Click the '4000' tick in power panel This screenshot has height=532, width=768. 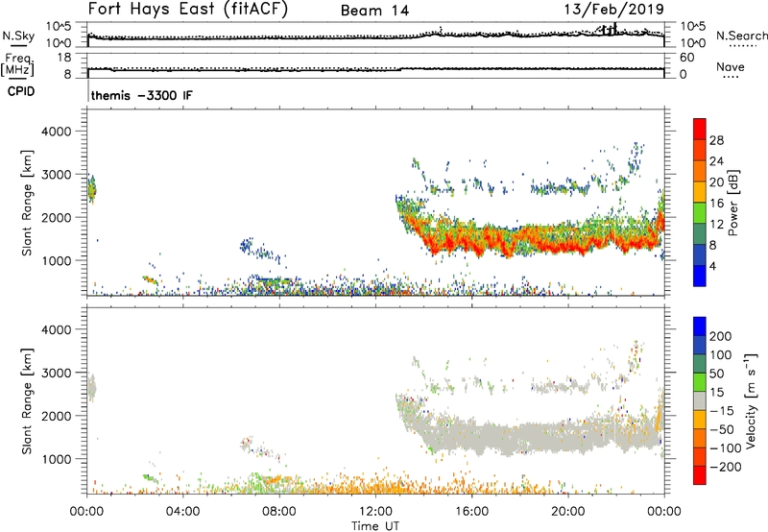[x=57, y=132]
